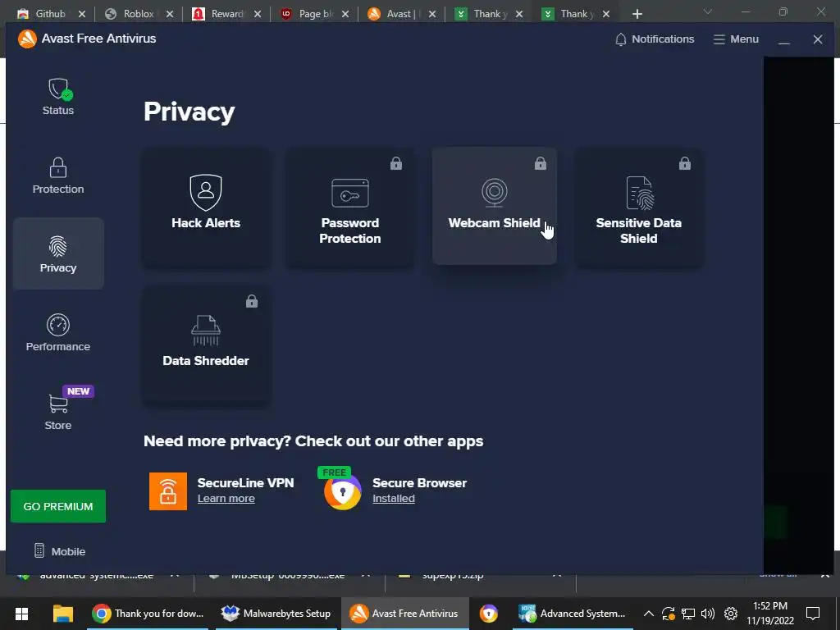
Task: Open the Avast Menu
Action: click(x=736, y=39)
